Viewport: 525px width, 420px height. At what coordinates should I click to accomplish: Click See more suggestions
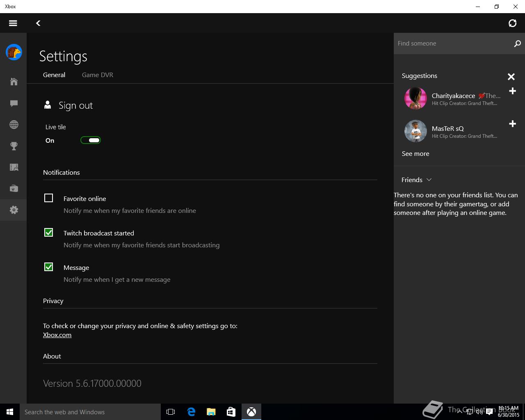(x=415, y=153)
